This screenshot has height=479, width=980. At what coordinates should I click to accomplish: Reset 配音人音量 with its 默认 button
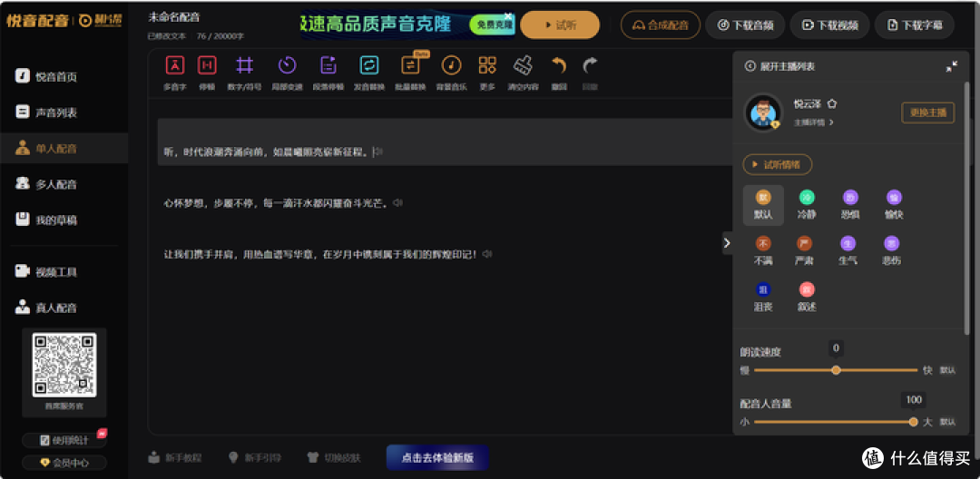click(947, 422)
